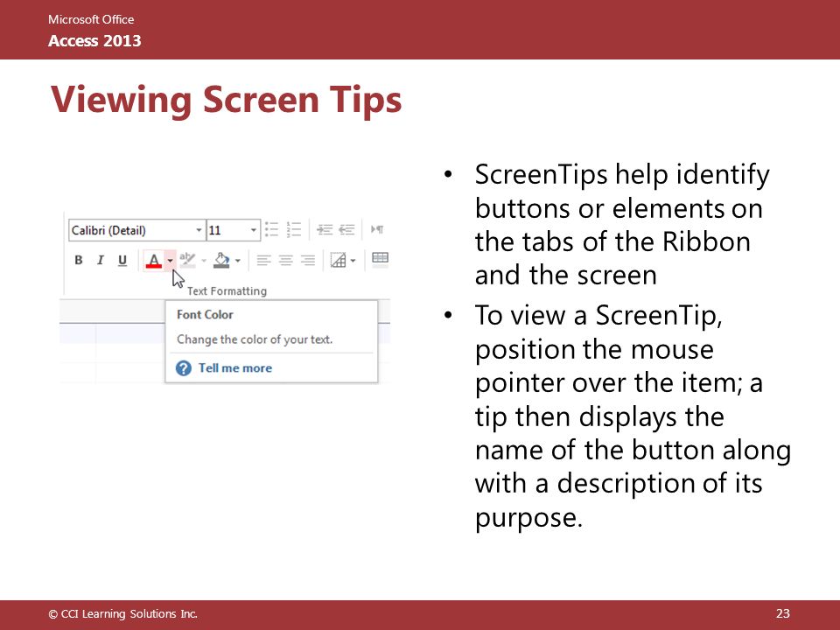Viewport: 840px width, 630px height.
Task: Center the text
Action: click(x=285, y=261)
